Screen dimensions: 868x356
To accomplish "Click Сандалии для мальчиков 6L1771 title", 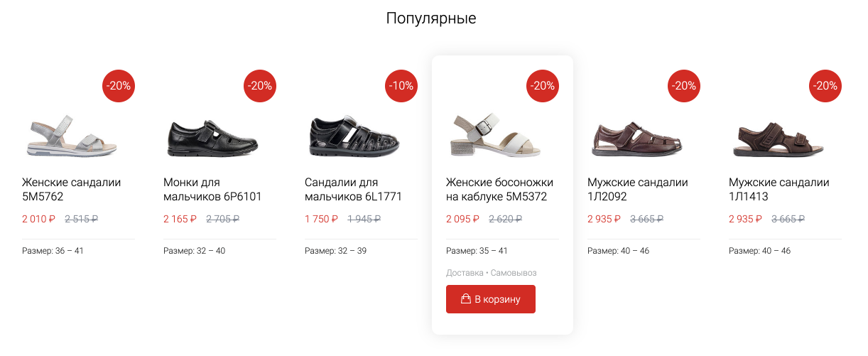I will tap(353, 189).
